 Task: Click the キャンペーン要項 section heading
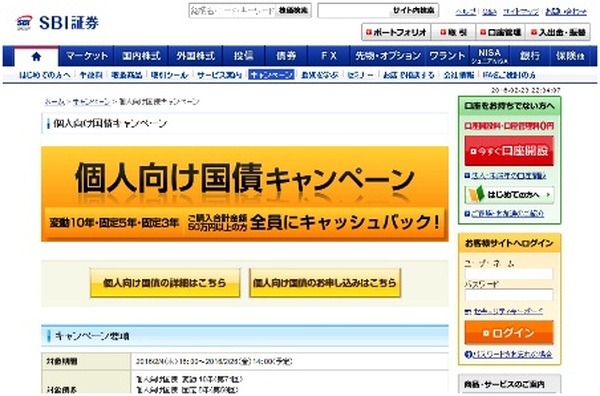[245, 336]
